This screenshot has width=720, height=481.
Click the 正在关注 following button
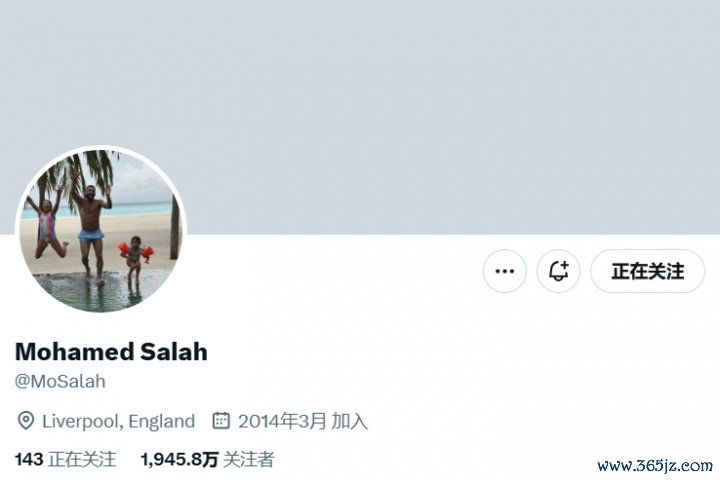point(647,271)
